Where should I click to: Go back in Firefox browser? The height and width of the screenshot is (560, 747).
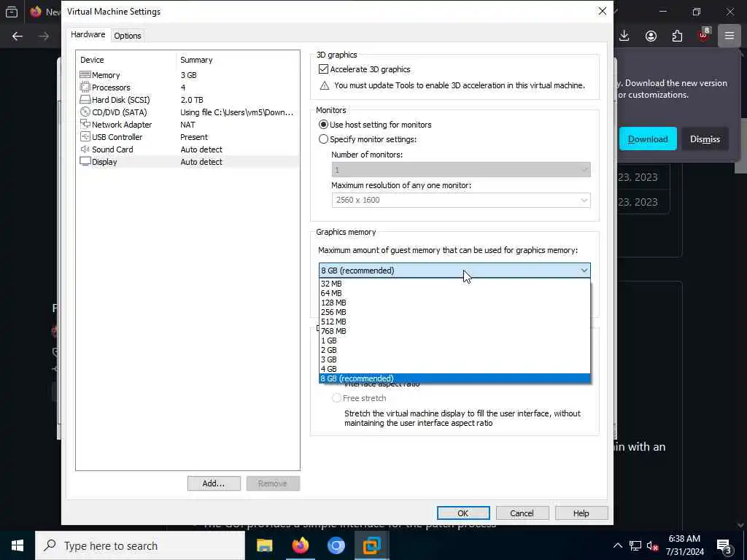click(x=18, y=36)
